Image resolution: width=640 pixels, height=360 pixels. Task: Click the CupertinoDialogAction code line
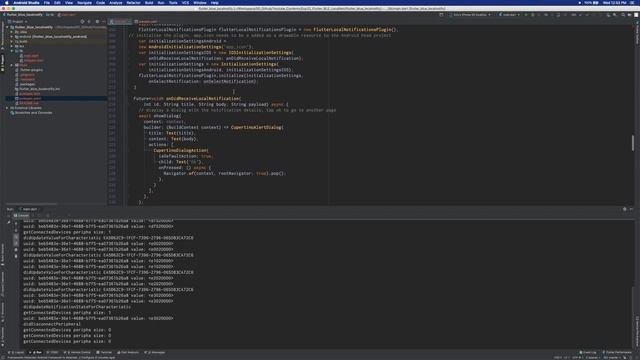[181, 150]
